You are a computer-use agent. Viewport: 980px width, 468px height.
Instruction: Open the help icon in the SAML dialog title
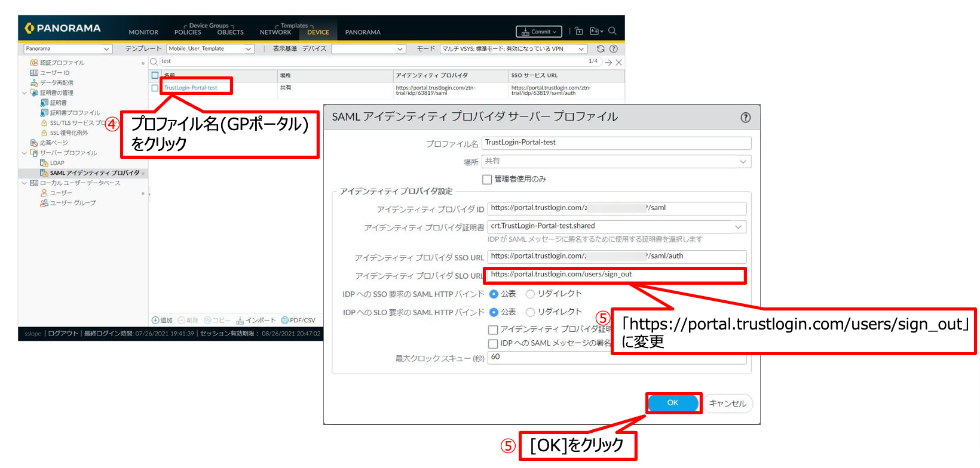[746, 118]
